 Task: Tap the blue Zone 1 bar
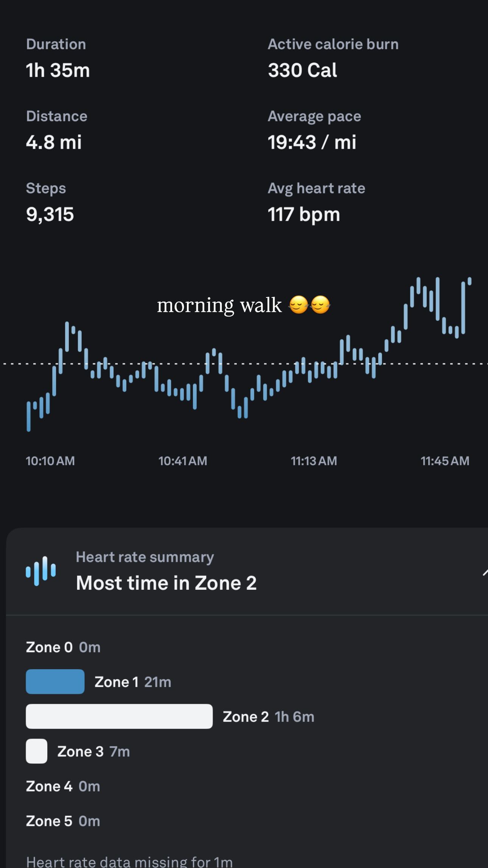(55, 681)
